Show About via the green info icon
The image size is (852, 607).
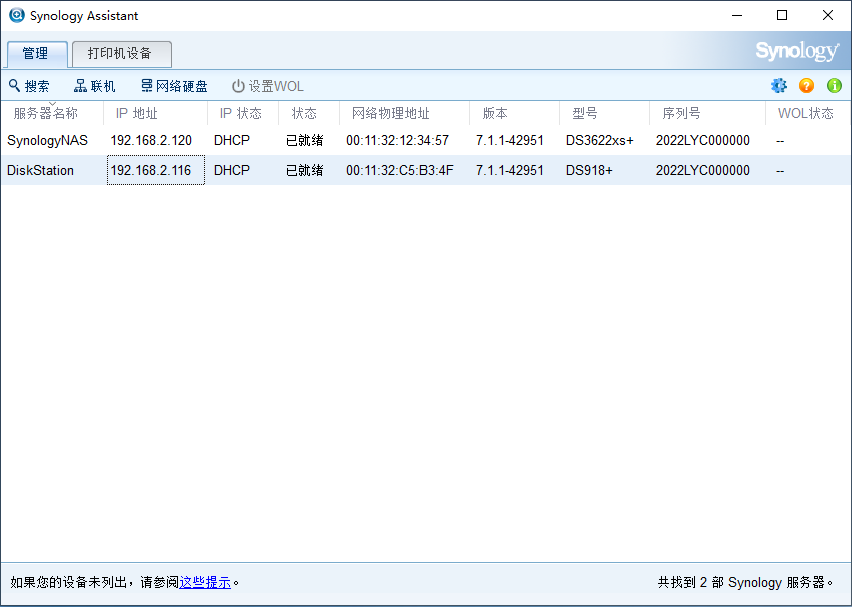pos(834,86)
